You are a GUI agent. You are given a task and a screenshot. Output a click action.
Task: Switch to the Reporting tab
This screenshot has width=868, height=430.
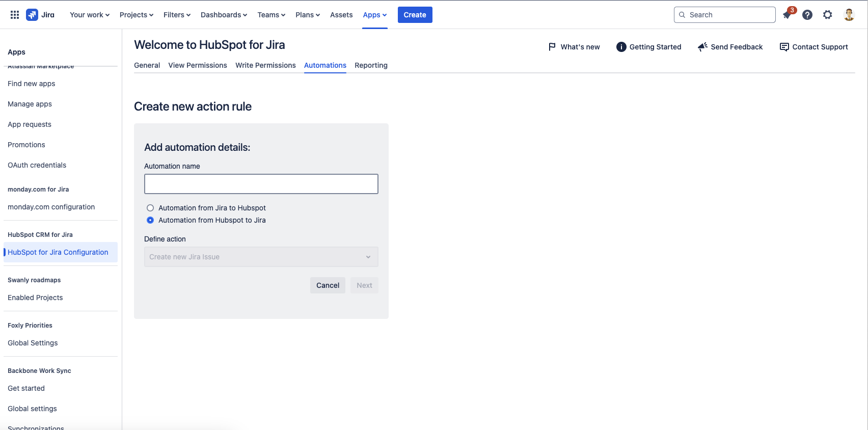tap(371, 65)
